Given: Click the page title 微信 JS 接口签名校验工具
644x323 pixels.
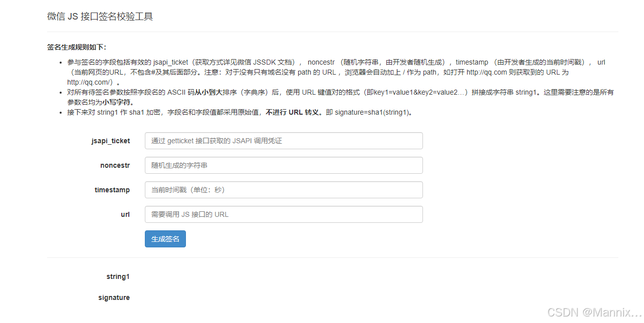Looking at the screenshot, I should 100,17.
